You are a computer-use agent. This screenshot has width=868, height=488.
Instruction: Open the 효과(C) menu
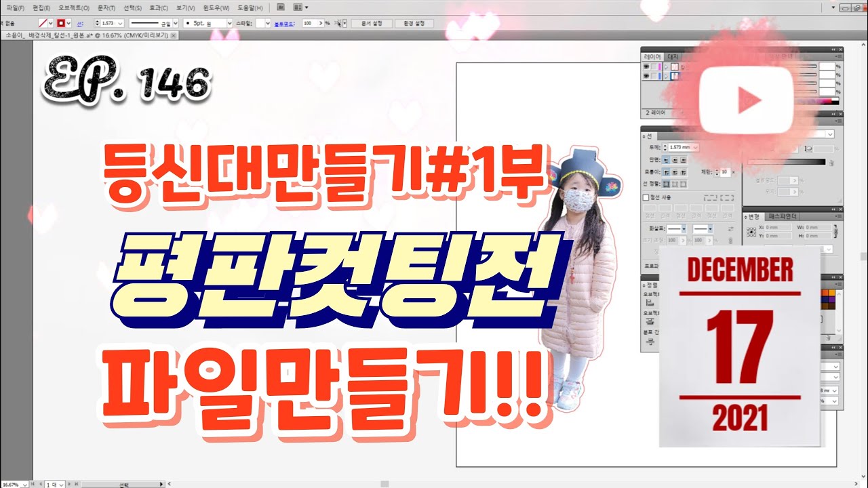(159, 8)
